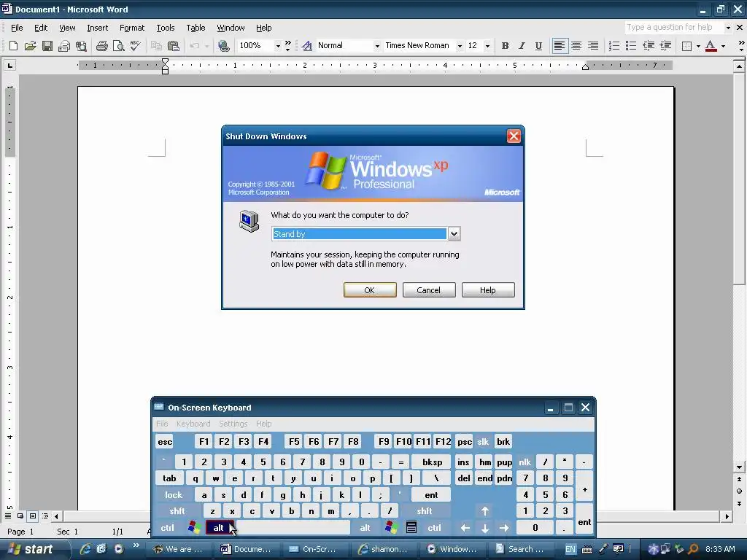Click the New Blank Document icon

[x=13, y=46]
